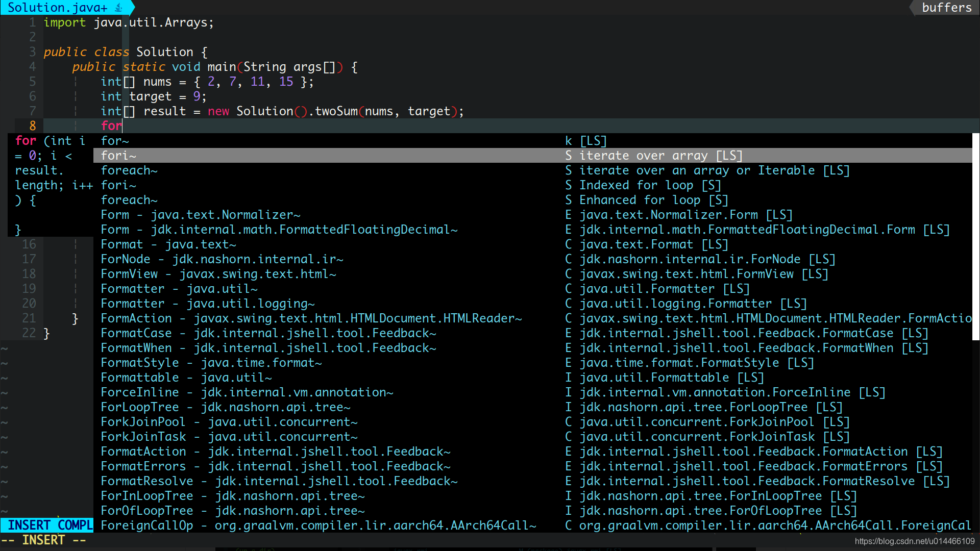Select 'ForInLoopTree - jdk.nashorn.api.tree~' completion
The height and width of the screenshot is (551, 980).
coord(533,496)
